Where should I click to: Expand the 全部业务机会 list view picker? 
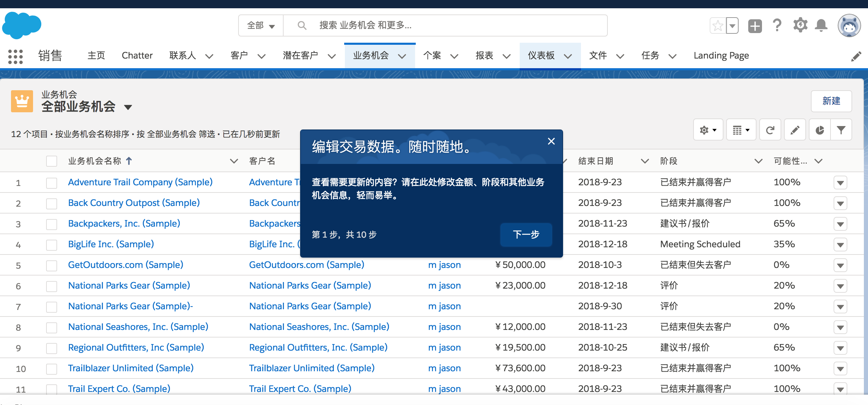128,107
